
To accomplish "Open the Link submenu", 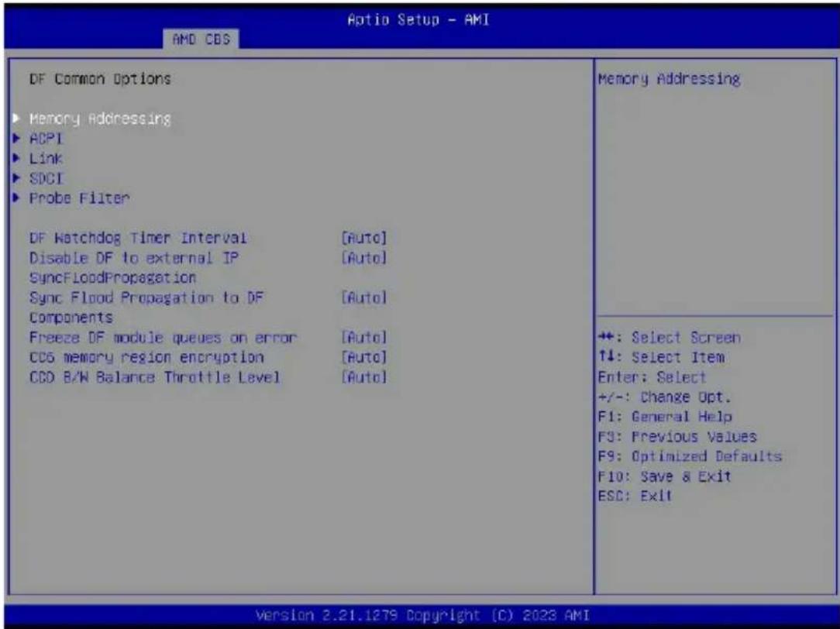I will pos(46,159).
